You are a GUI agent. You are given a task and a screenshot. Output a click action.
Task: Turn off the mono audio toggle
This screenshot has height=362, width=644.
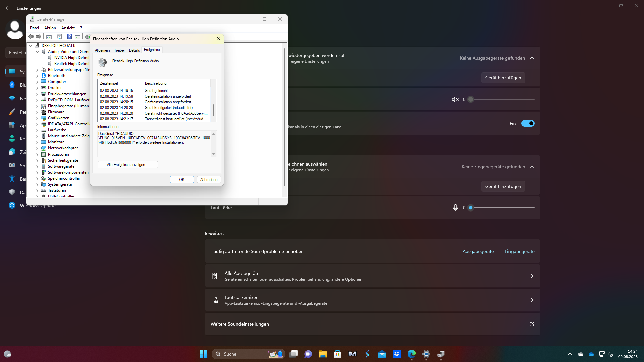pos(528,124)
